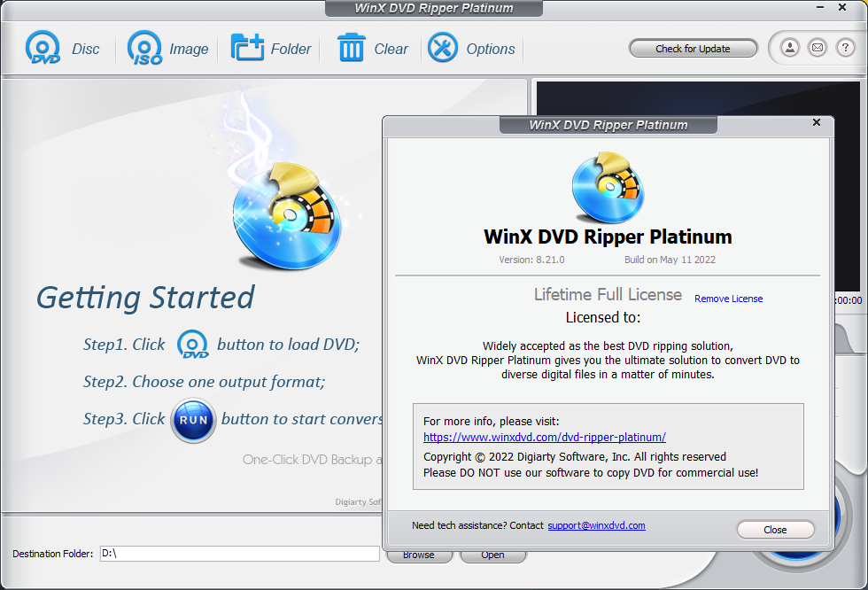
Task: Click the One-Click DVD Backup text
Action: click(x=312, y=460)
